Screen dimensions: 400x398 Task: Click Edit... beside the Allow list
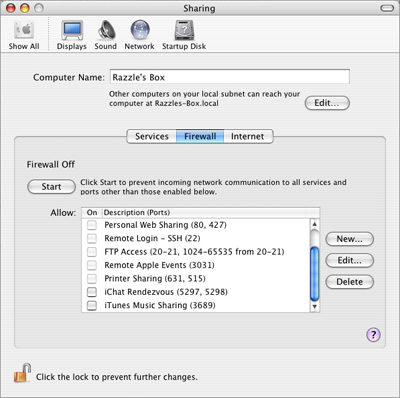point(349,260)
